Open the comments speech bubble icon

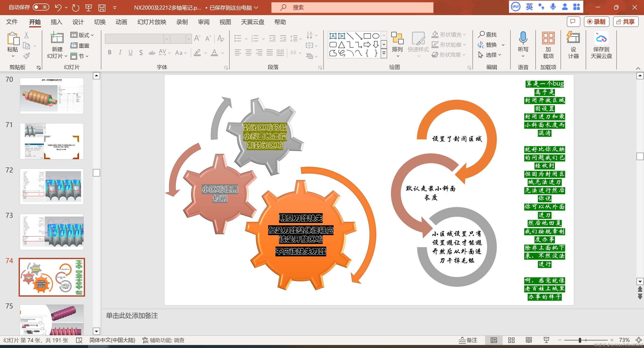[573, 22]
